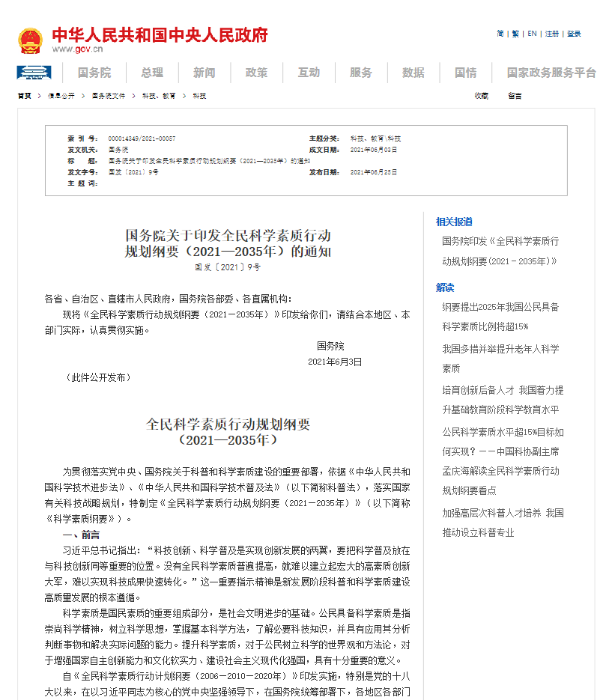This screenshot has height=700, width=609.
Task: Click the 收藏 favorite icon
Action: [x=479, y=96]
